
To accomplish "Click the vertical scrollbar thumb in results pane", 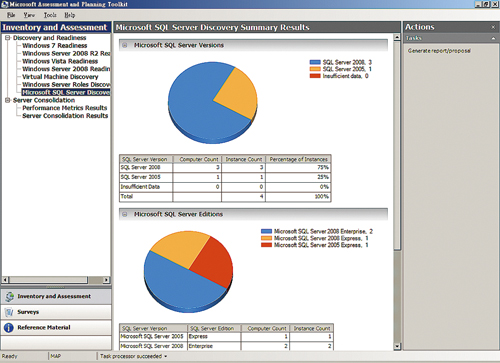I will (x=397, y=145).
